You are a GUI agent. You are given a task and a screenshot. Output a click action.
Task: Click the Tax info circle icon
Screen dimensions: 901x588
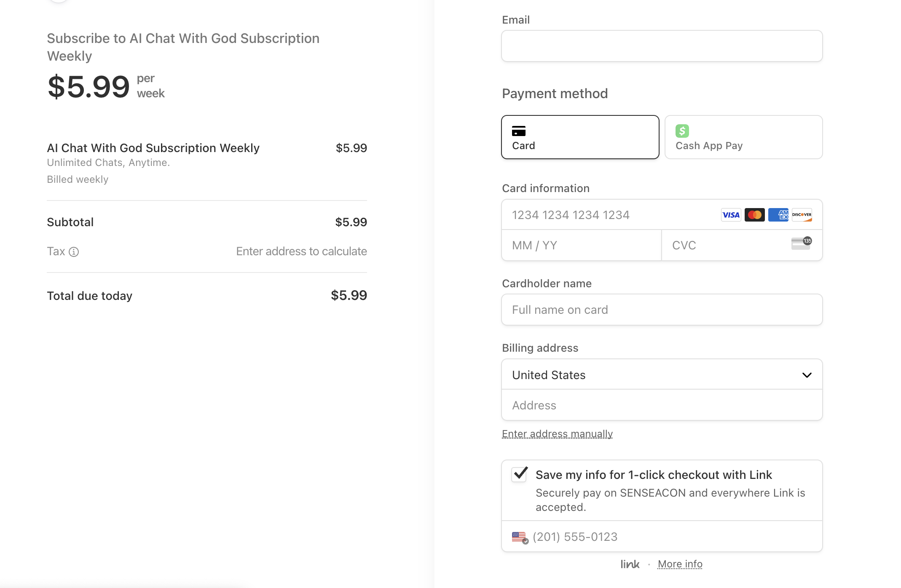[x=74, y=252]
